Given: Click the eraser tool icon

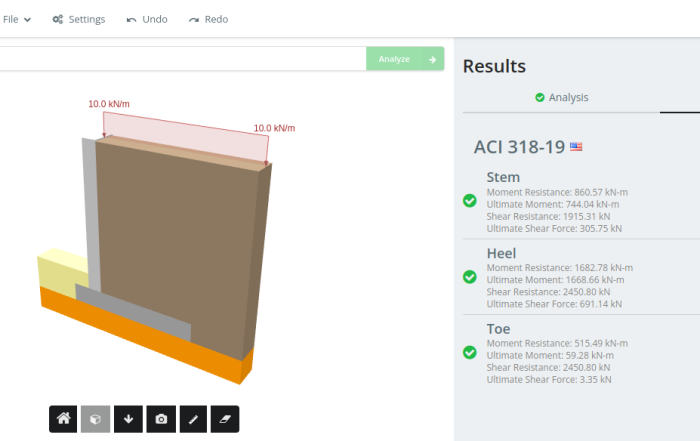Looking at the screenshot, I should pyautogui.click(x=225, y=419).
